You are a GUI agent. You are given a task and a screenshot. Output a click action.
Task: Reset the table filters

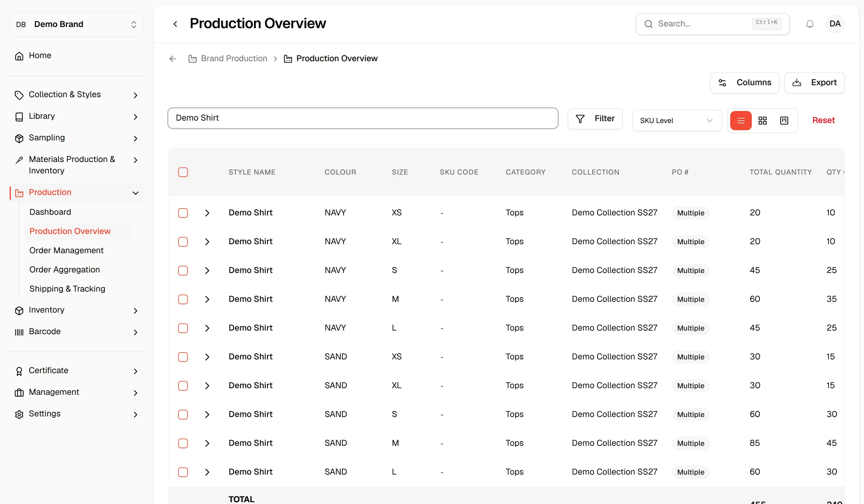point(823,120)
